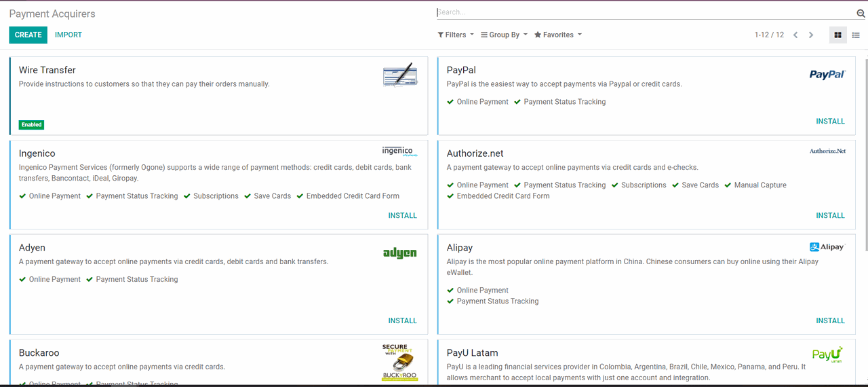Open the Favorites dropdown menu

[x=557, y=35]
